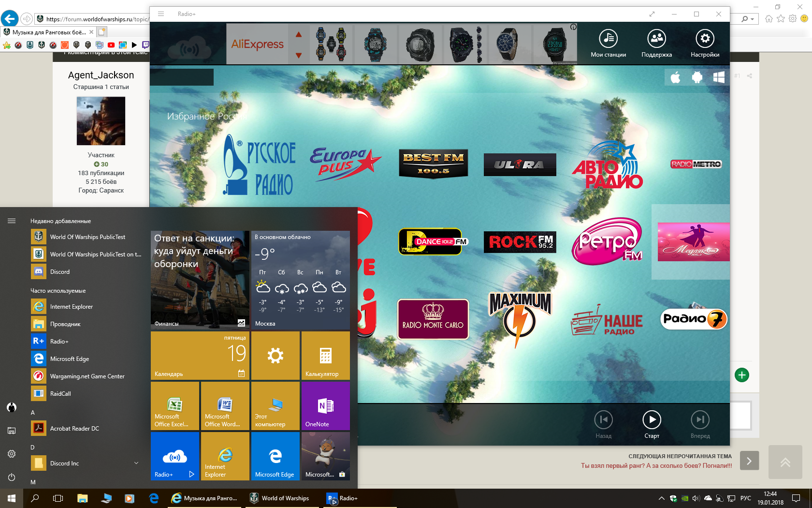Show hidden system tray icons

pos(661,498)
